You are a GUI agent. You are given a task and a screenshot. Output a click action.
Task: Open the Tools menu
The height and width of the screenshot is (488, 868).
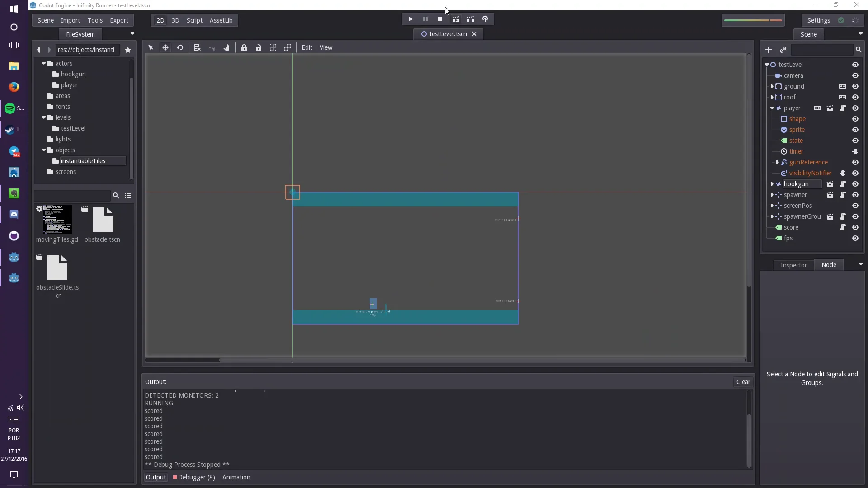pyautogui.click(x=95, y=20)
